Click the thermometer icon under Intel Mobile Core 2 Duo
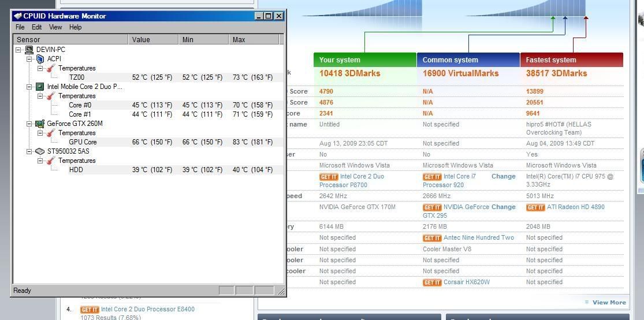 [x=51, y=96]
